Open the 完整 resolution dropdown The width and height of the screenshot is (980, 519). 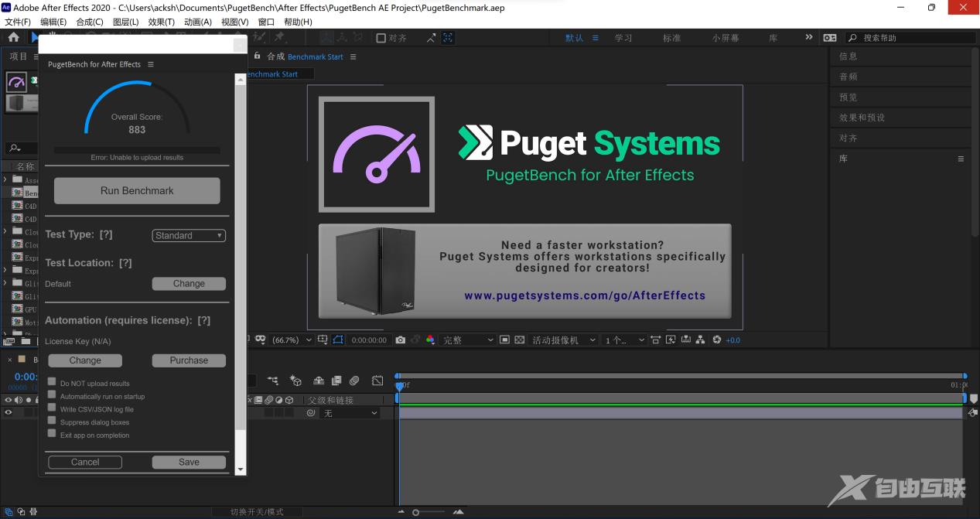467,340
